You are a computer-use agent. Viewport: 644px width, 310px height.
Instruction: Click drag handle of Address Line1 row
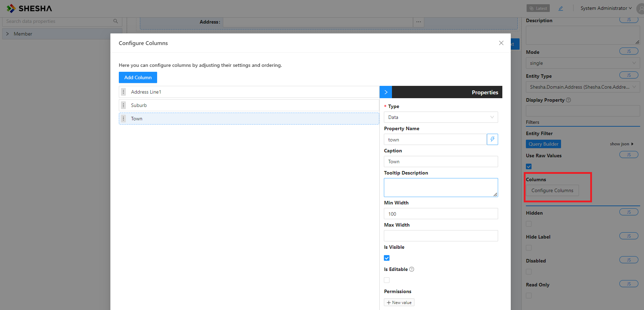[123, 92]
